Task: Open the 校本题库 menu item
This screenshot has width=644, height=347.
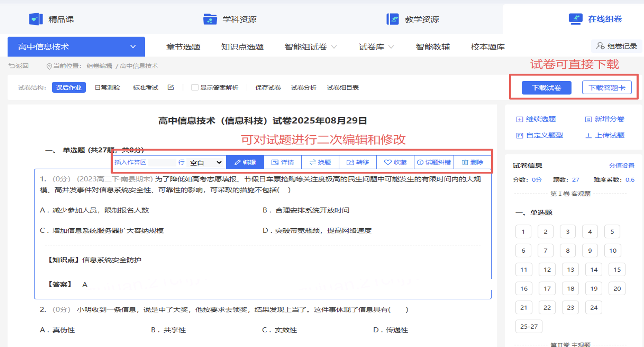Action: (487, 47)
